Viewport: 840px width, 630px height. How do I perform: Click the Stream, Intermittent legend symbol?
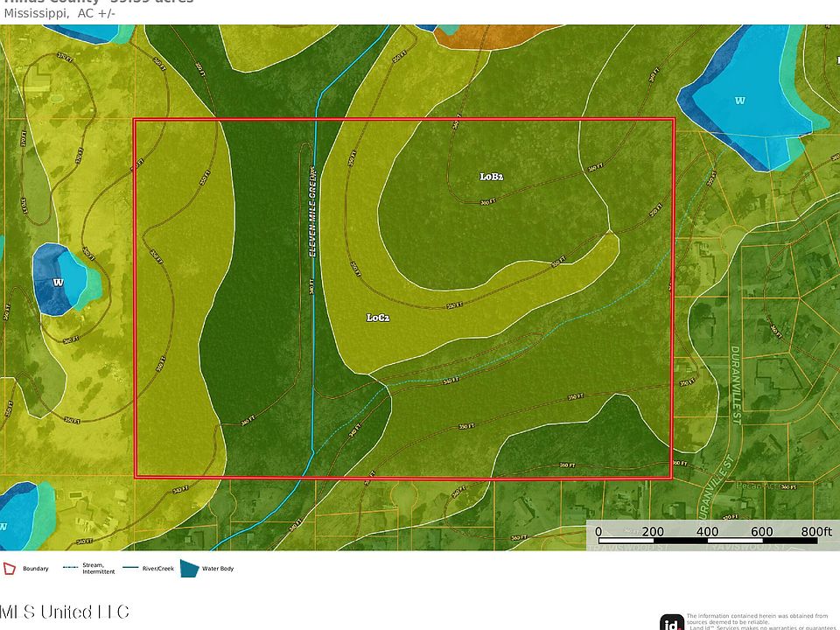coord(70,568)
